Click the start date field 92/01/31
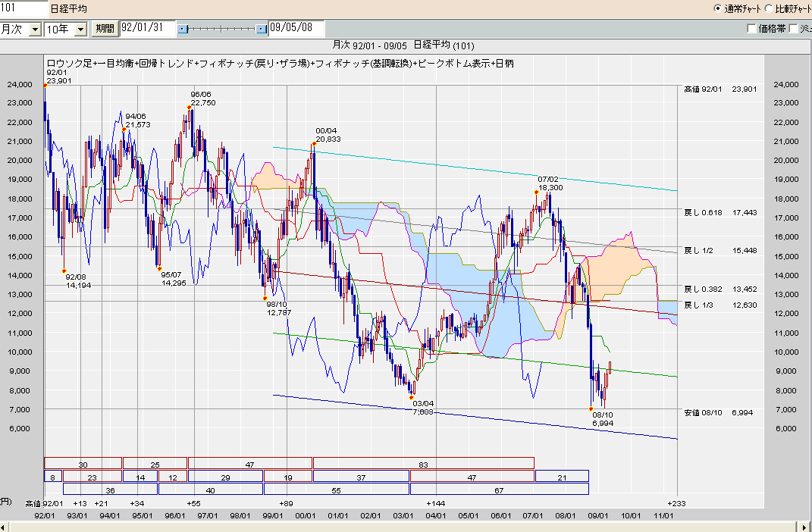The width and height of the screenshot is (812, 532). pos(146,28)
